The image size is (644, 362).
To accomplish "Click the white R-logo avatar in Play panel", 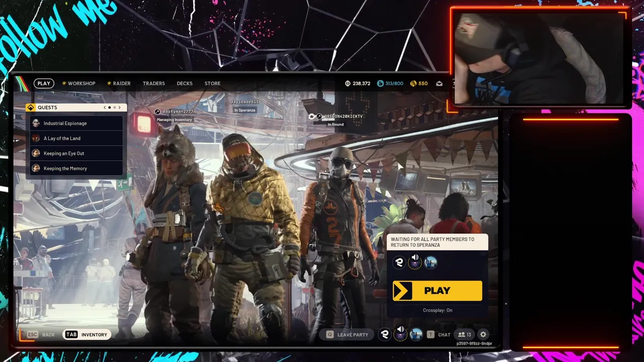I will click(399, 262).
